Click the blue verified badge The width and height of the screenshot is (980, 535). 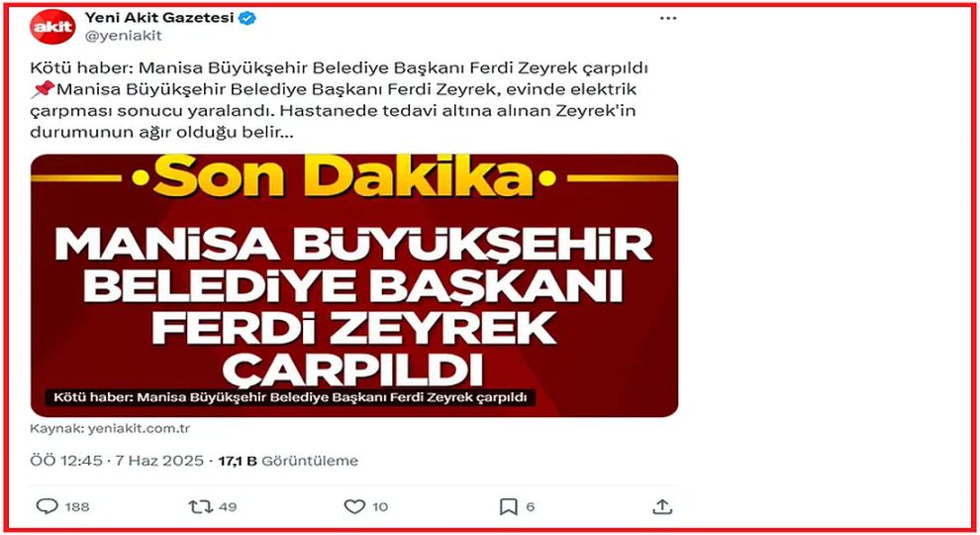point(247,18)
